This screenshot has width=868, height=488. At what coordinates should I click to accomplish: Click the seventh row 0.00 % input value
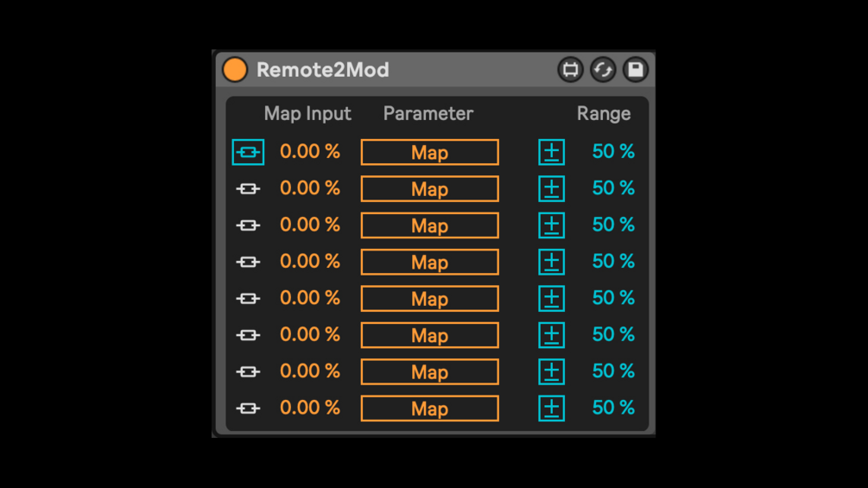click(310, 371)
